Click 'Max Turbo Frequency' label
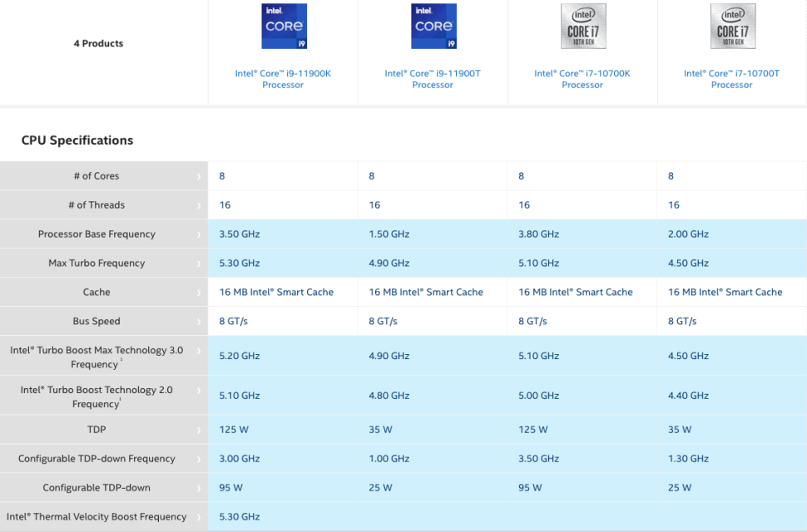Image resolution: width=807 pixels, height=532 pixels. [97, 263]
